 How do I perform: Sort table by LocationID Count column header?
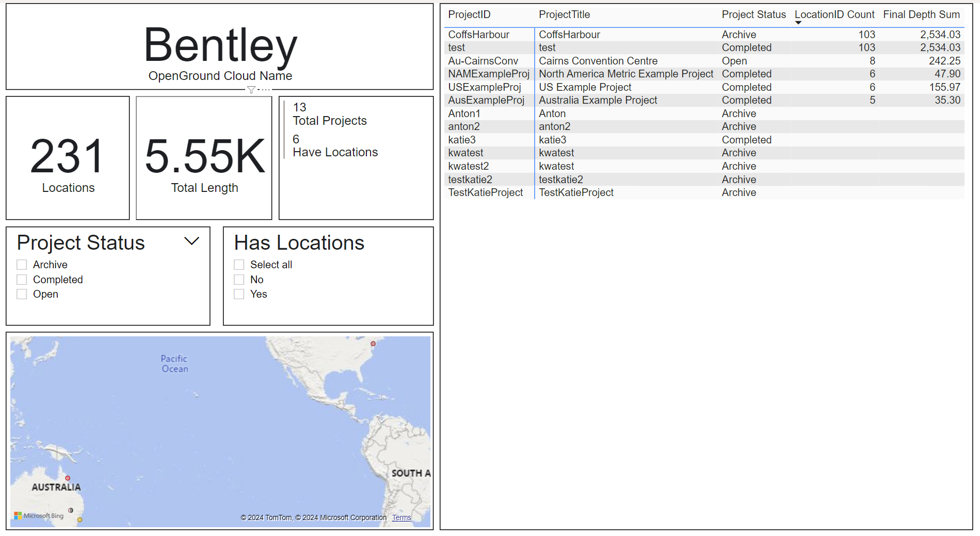(834, 14)
